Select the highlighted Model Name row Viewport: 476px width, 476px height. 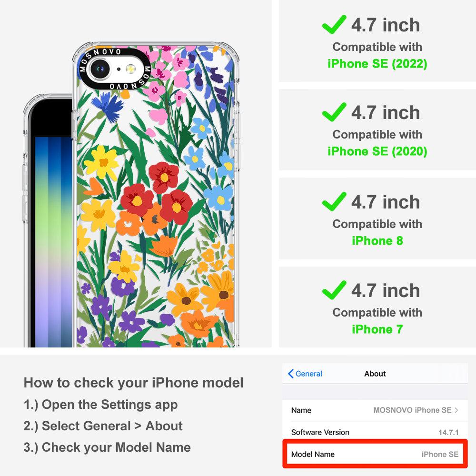pos(375,454)
